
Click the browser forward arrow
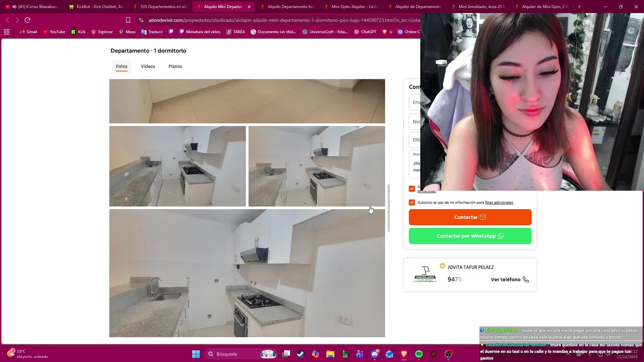(x=17, y=20)
